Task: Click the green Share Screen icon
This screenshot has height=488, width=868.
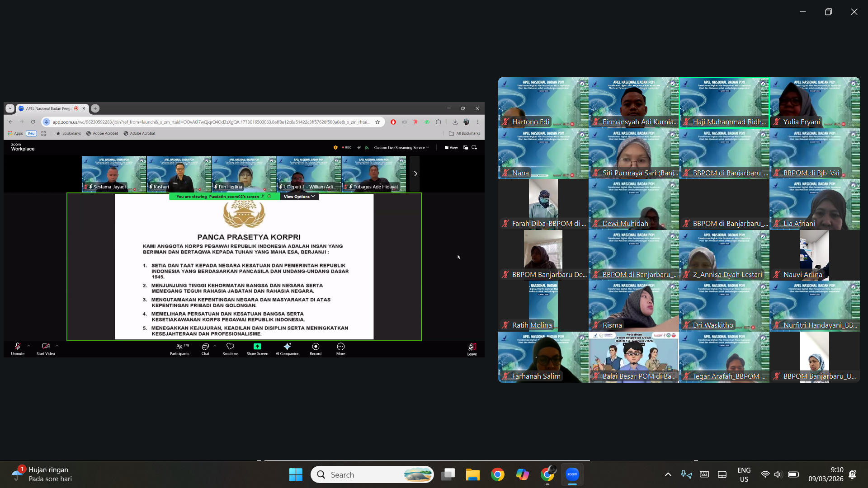Action: 257,347
